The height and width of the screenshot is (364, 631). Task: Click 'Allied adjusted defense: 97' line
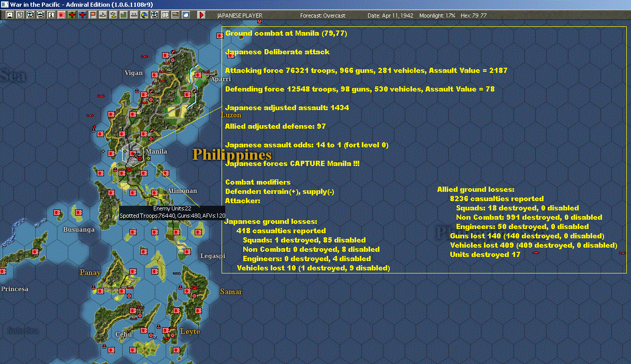point(275,126)
